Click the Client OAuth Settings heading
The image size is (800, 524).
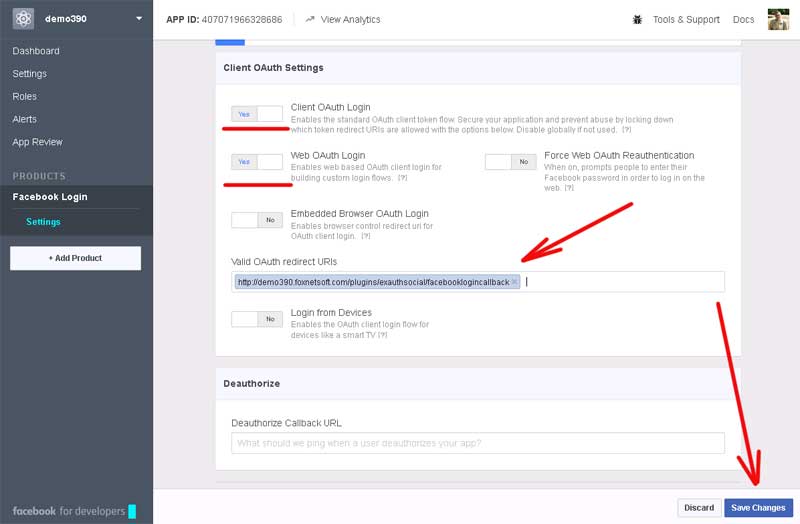[x=273, y=68]
